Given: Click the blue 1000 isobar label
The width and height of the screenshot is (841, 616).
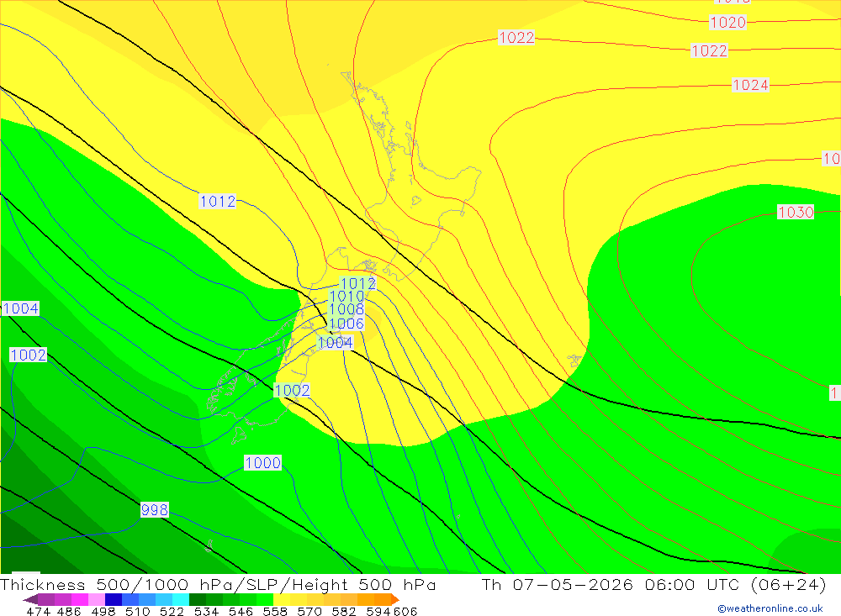Looking at the screenshot, I should pos(262,463).
